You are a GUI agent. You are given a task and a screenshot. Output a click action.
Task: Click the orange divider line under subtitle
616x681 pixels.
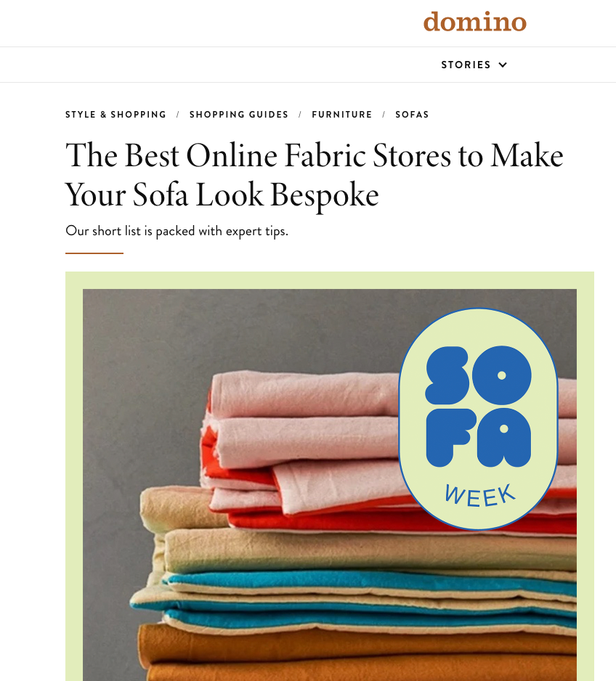pos(94,253)
